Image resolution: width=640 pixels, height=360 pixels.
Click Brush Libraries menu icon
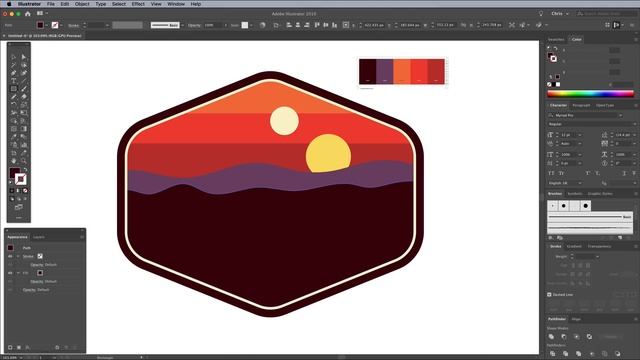pyautogui.click(x=551, y=238)
